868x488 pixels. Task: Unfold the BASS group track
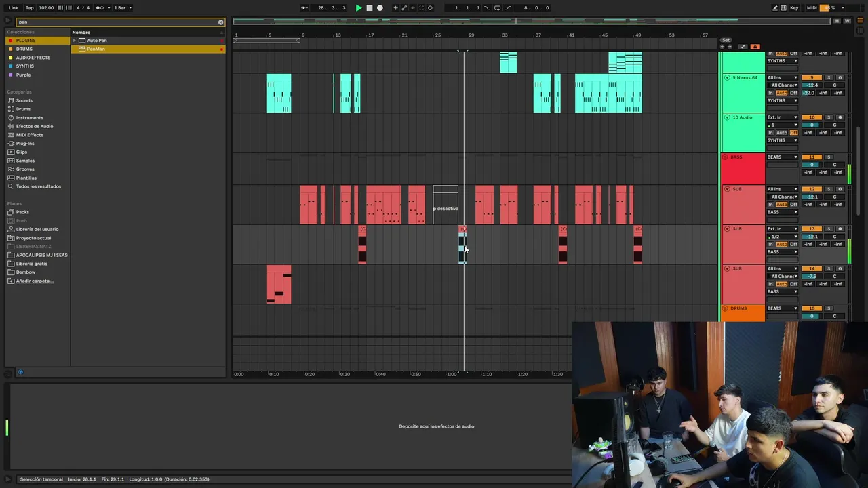click(x=725, y=157)
